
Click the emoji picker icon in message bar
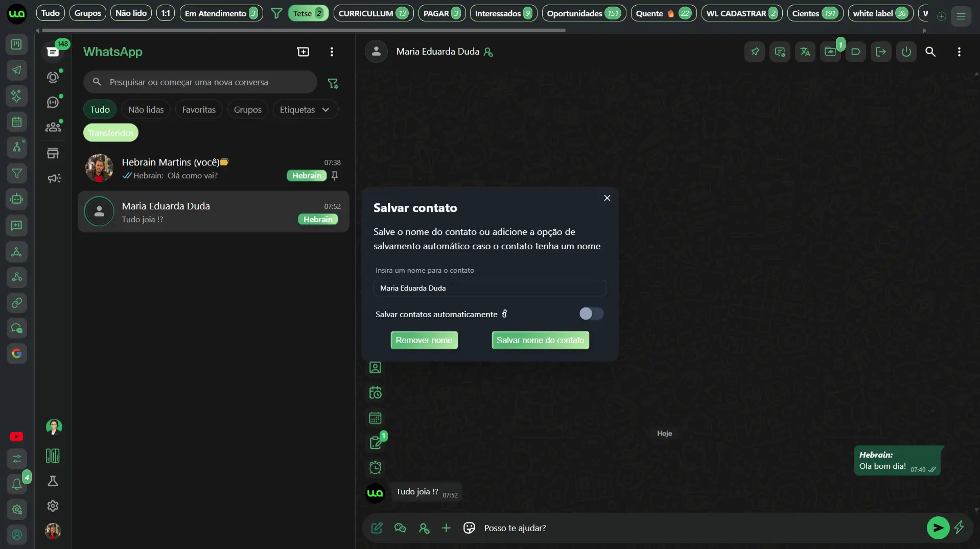(x=469, y=528)
